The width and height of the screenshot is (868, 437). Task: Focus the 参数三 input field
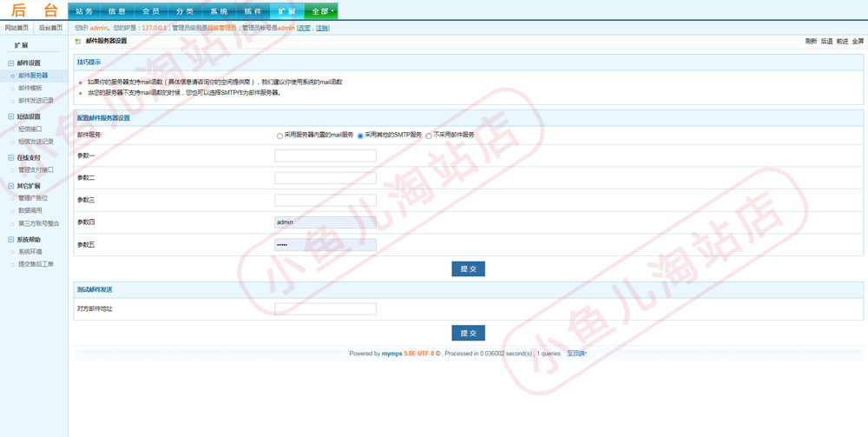tap(325, 200)
